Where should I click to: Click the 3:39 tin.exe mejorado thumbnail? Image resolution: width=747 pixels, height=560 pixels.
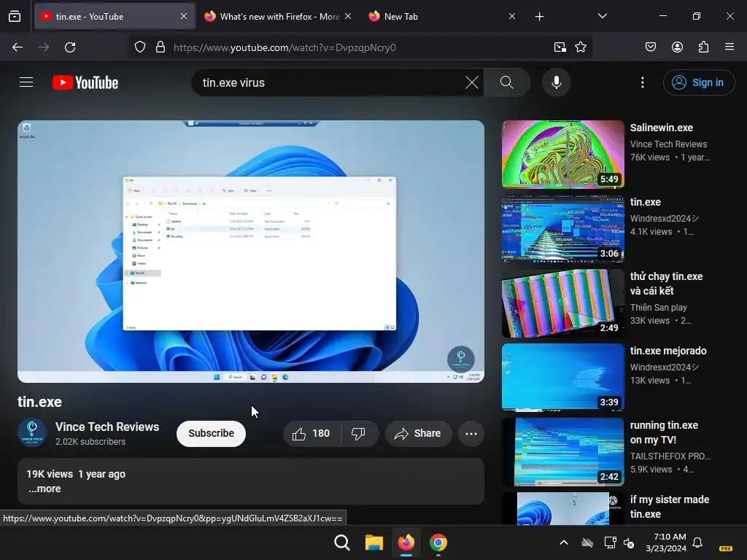562,377
